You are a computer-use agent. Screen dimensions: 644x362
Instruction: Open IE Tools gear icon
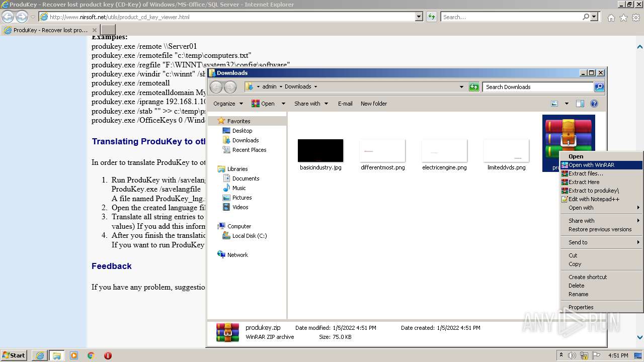pyautogui.click(x=636, y=18)
